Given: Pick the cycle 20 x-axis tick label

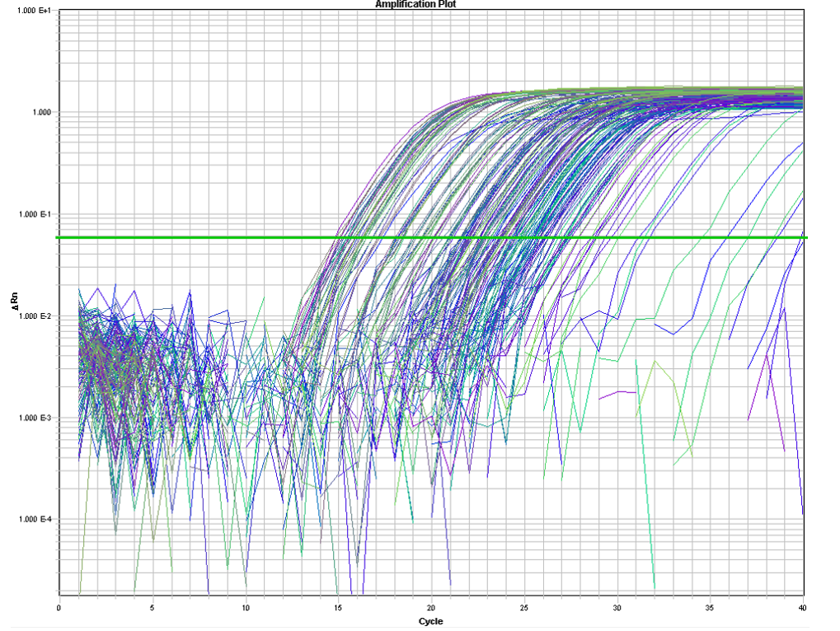Looking at the screenshot, I should [x=431, y=608].
